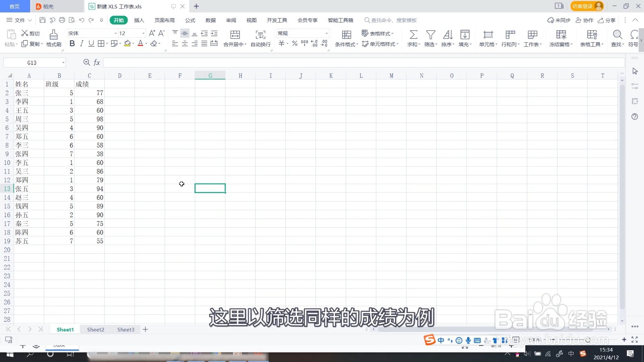Image resolution: width=644 pixels, height=362 pixels.
Task: Click the cell with name 钱四
Action: tap(29, 206)
